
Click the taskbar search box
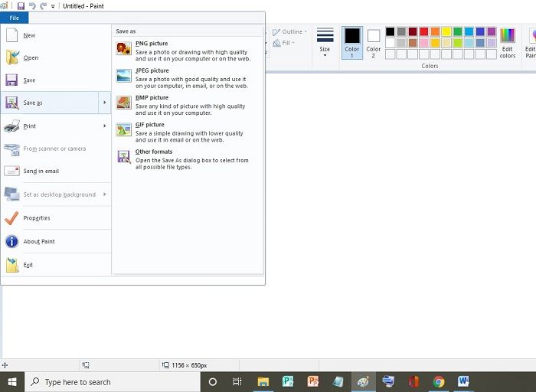coord(113,382)
